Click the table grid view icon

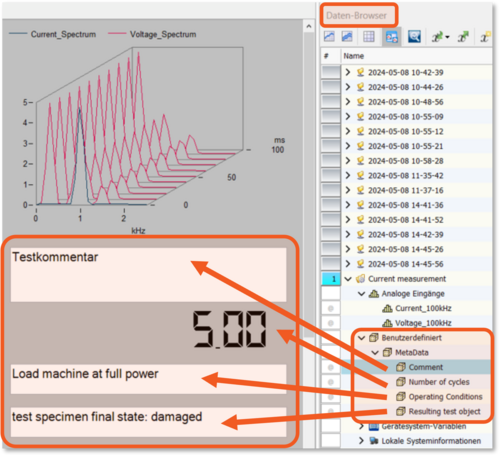coord(369,36)
